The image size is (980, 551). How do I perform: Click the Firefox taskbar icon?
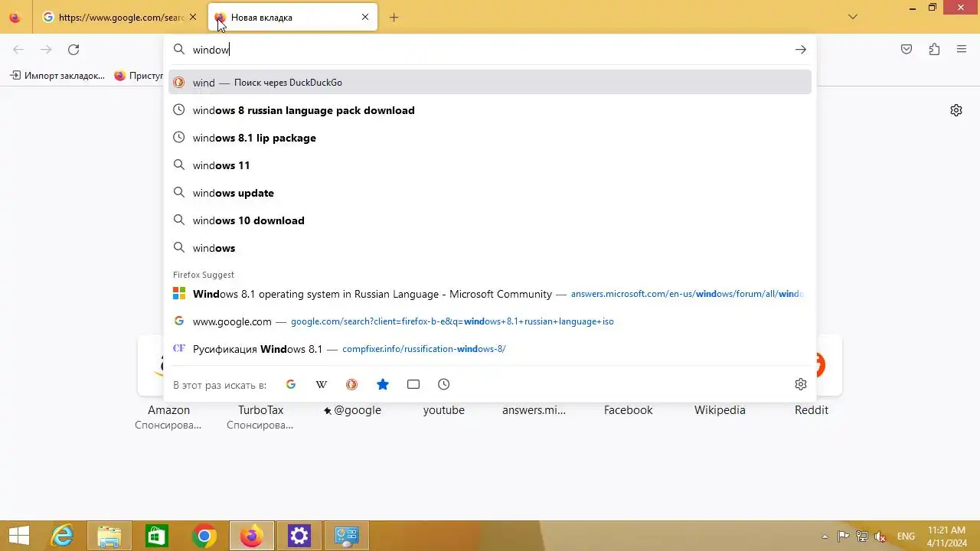[252, 536]
